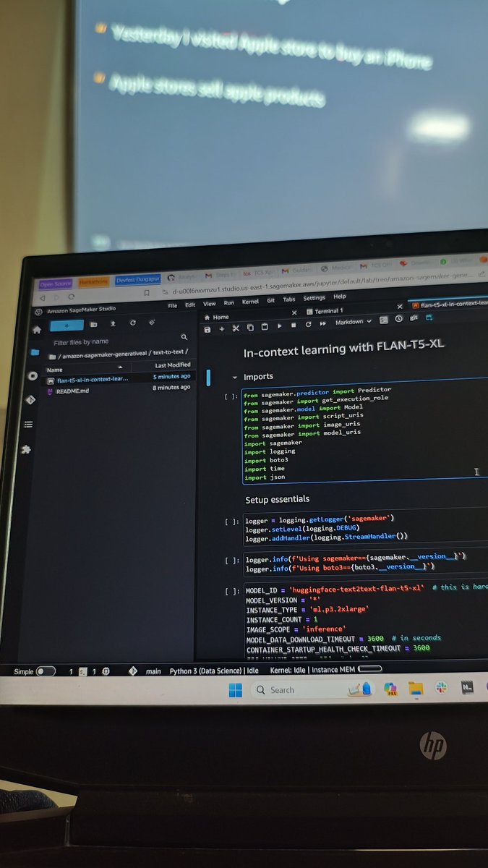
Task: Run the selected cell
Action: [280, 326]
